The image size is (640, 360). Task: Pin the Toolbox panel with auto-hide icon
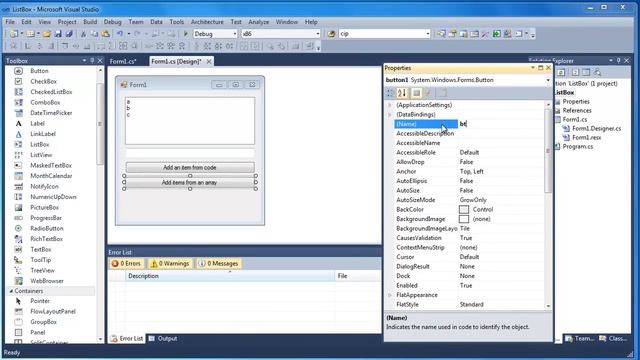(x=92, y=60)
